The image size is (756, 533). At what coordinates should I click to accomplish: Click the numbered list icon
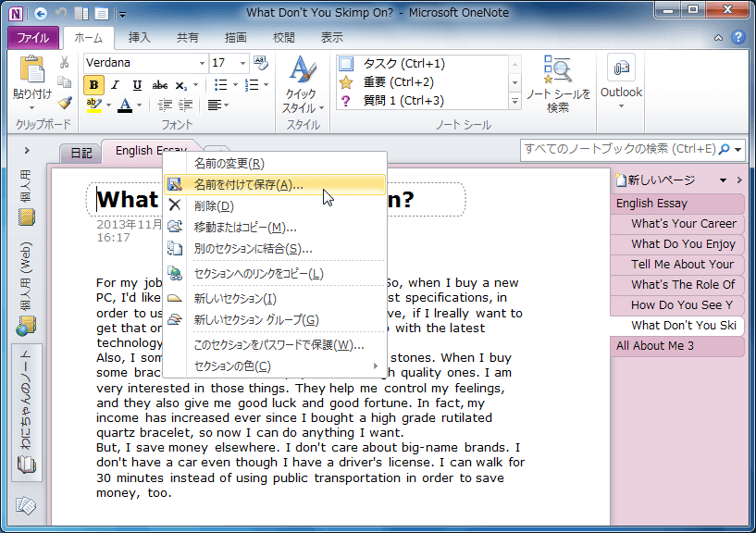tap(252, 85)
